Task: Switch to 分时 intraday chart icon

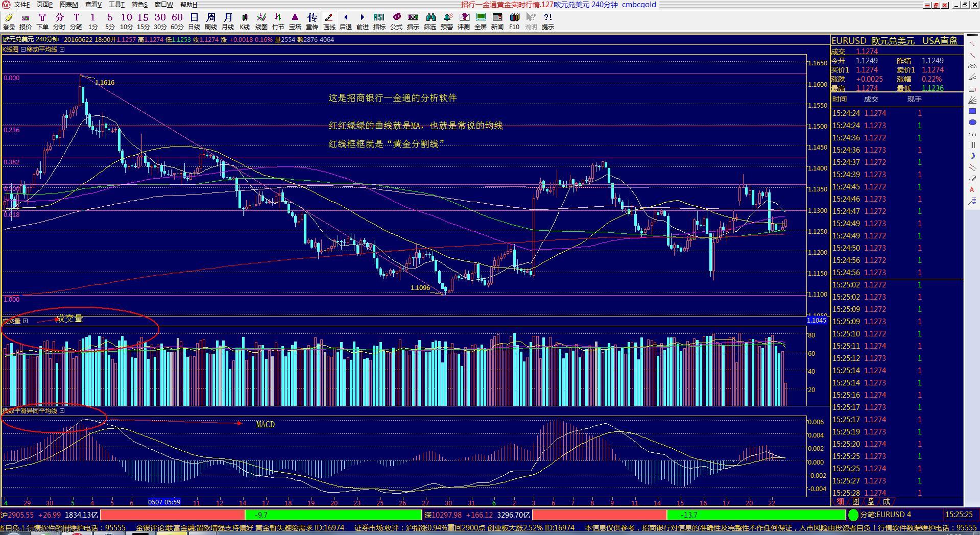Action: [x=59, y=21]
